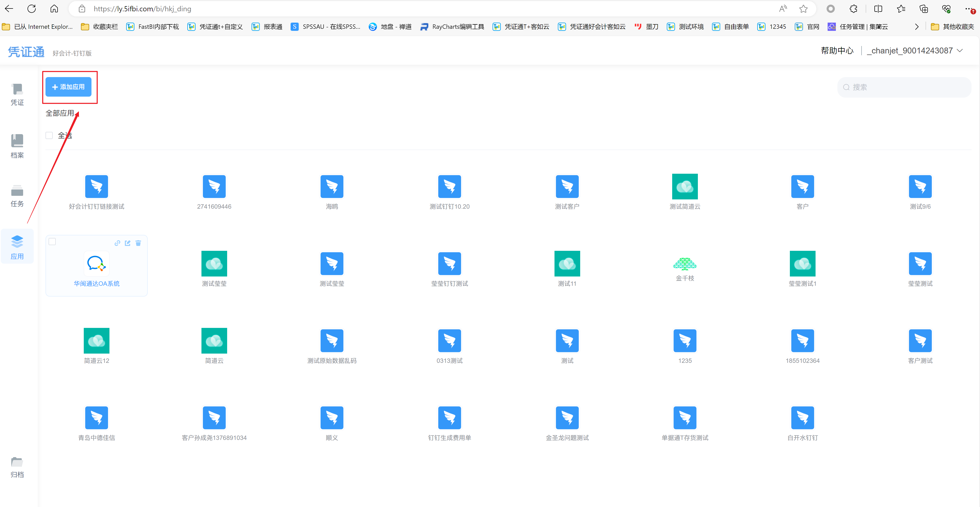Switch to the 归档 sidebar tab
980x507 pixels.
point(17,467)
